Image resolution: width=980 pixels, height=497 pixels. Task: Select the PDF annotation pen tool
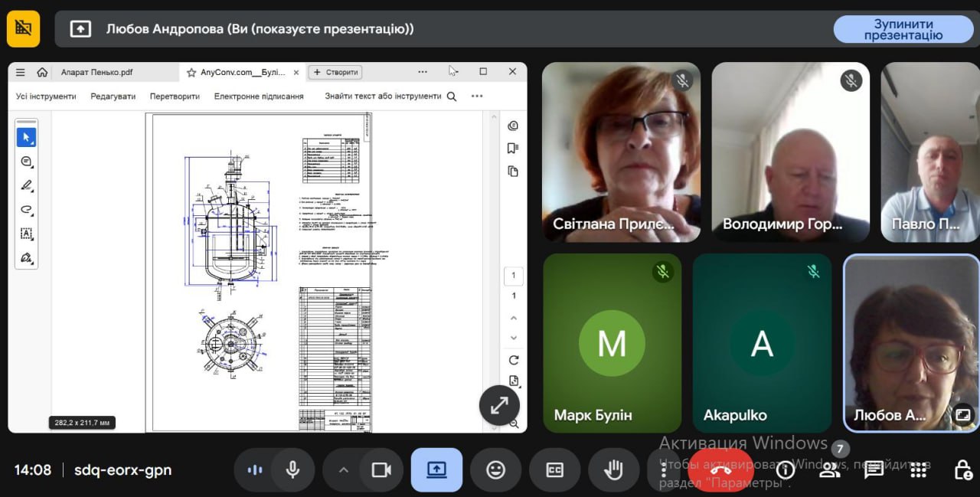pyautogui.click(x=26, y=185)
